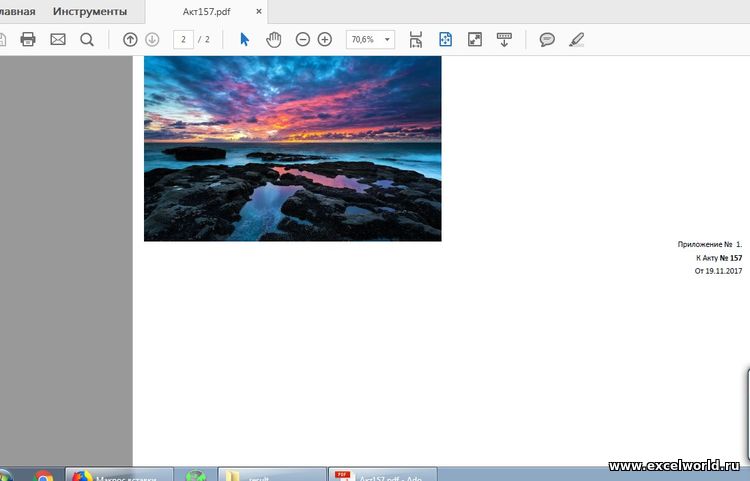Screen dimensions: 750x481
Task: Click the email envelope icon
Action: pyautogui.click(x=57, y=39)
